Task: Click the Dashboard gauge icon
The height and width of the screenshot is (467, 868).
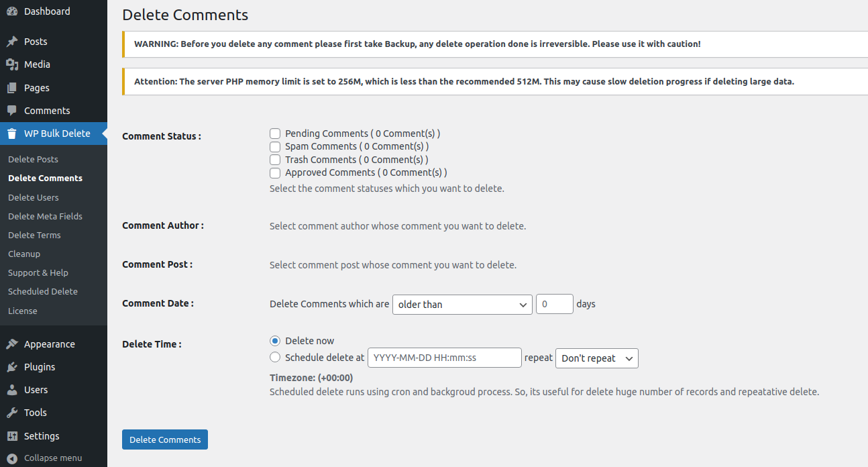Action: tap(12, 11)
